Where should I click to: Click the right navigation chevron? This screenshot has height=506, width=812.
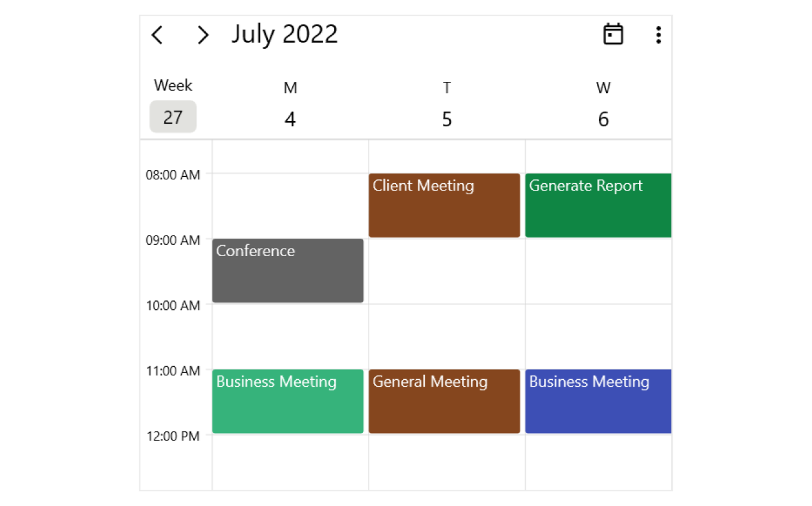203,36
